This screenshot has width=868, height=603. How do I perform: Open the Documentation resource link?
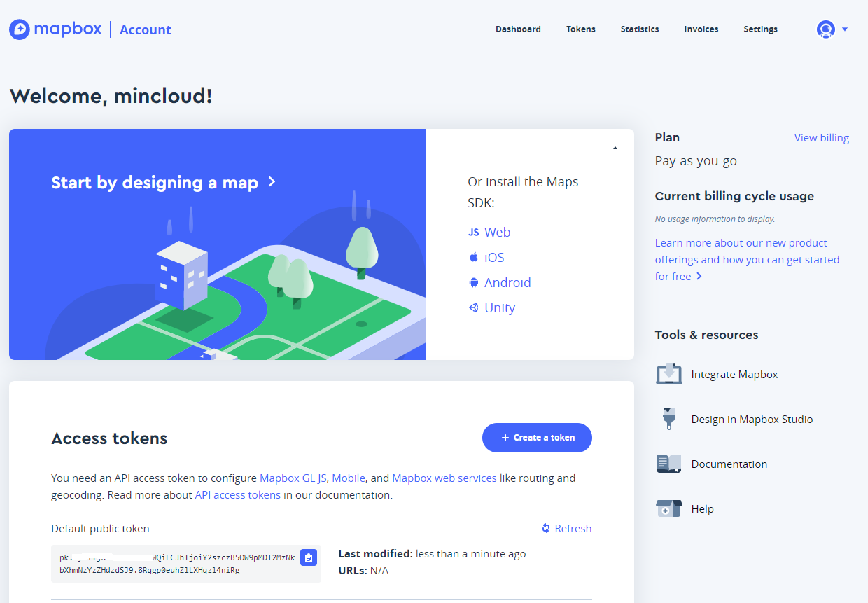[x=729, y=464]
